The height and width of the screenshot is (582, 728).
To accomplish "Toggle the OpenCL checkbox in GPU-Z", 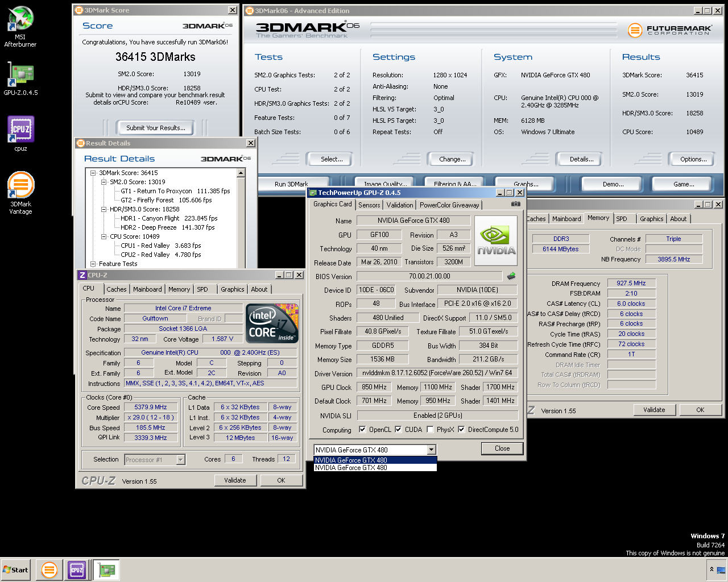I will coord(362,430).
